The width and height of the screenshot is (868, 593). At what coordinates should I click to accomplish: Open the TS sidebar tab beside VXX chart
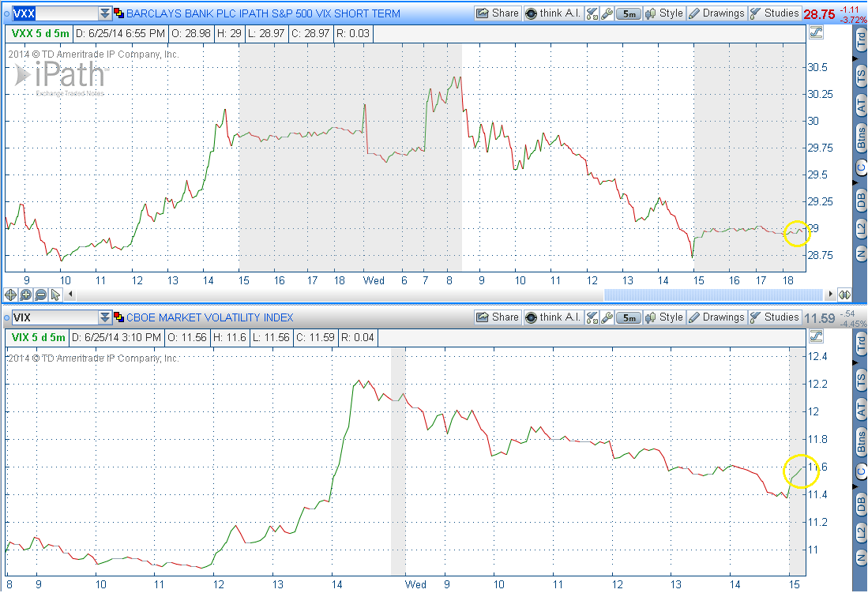click(x=861, y=75)
